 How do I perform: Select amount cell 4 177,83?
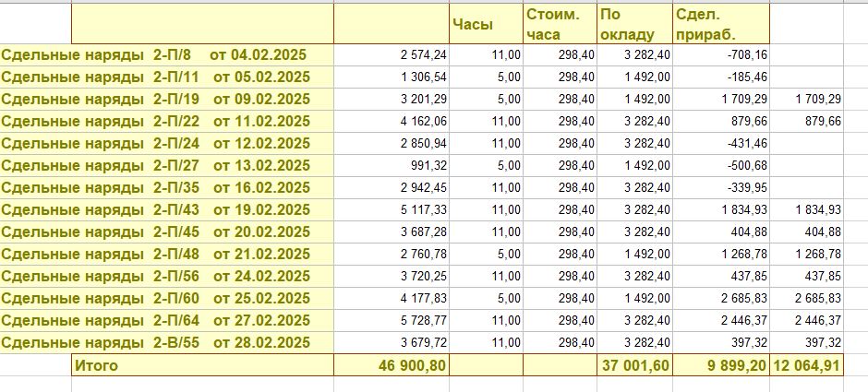[392, 299]
